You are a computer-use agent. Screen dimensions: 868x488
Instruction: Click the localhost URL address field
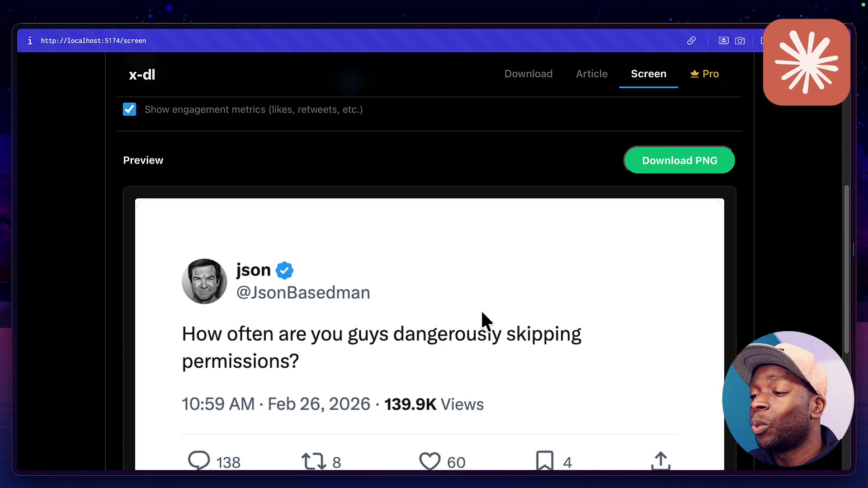coord(93,41)
